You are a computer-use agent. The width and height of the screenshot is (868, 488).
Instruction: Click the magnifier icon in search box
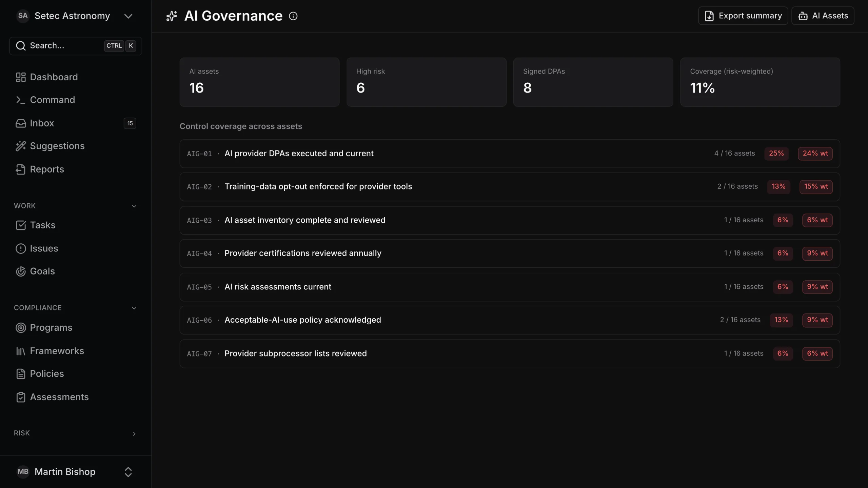pyautogui.click(x=21, y=46)
